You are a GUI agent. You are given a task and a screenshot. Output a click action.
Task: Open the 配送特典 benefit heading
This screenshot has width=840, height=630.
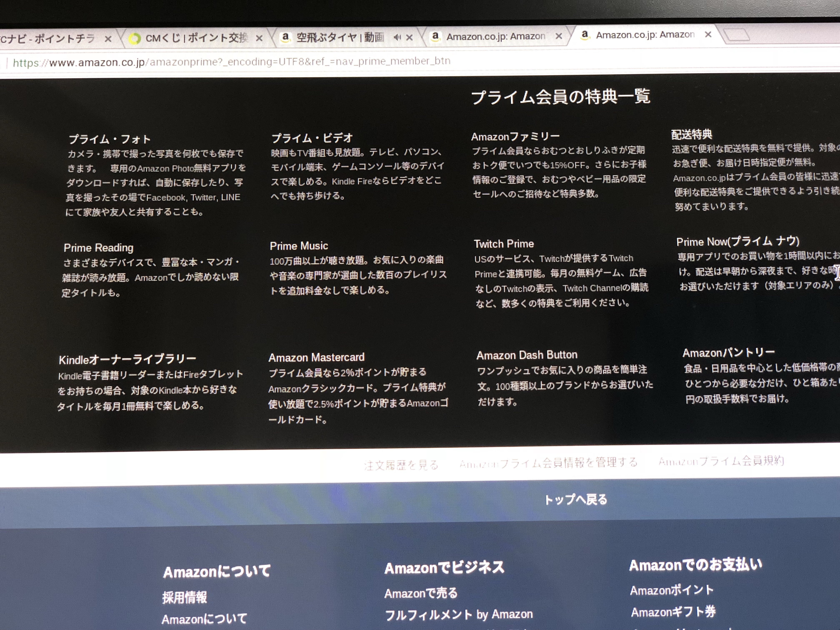692,134
